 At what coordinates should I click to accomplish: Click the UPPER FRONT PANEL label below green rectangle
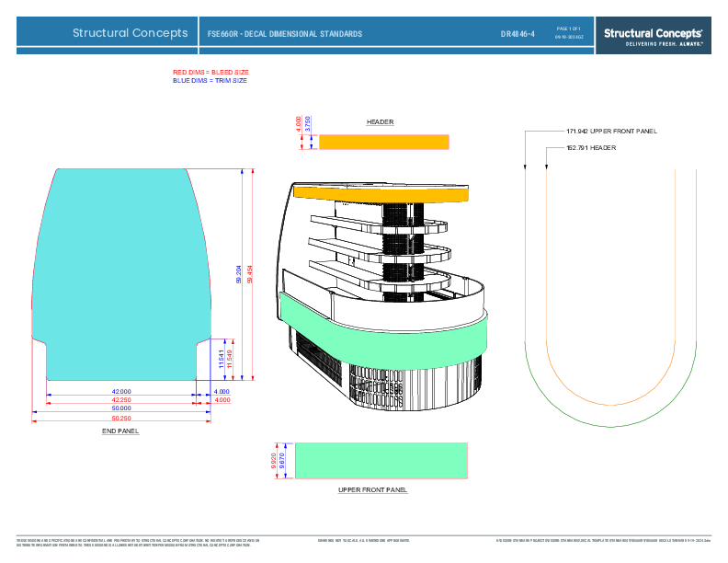click(372, 489)
